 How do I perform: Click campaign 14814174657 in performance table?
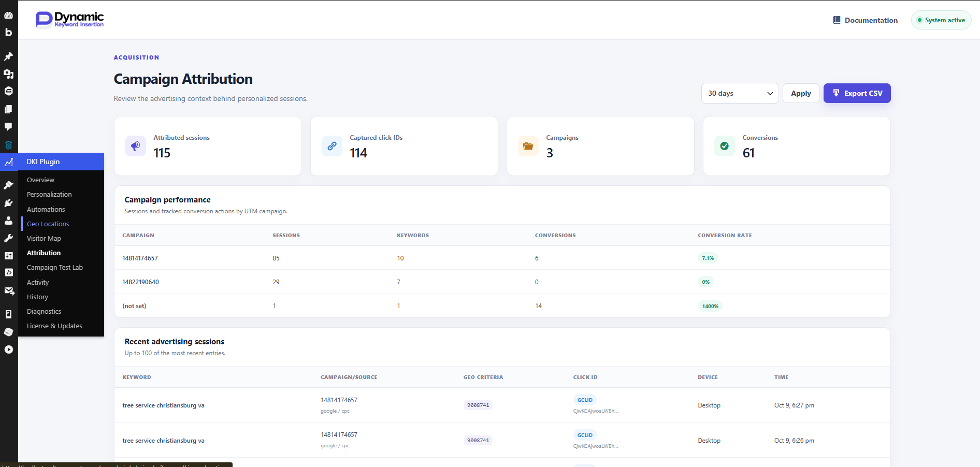tap(140, 258)
